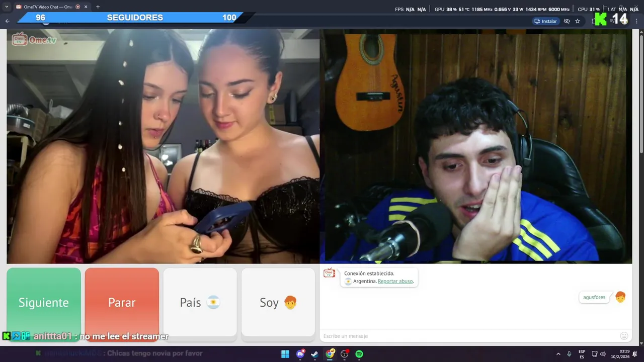
Task: Open Discord from the taskbar
Action: point(300,354)
